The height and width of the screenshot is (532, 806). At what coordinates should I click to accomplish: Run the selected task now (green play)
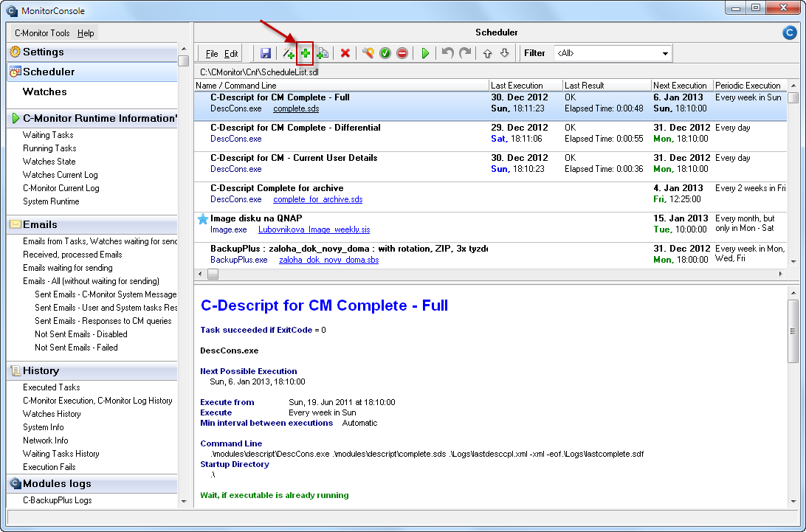pos(425,53)
